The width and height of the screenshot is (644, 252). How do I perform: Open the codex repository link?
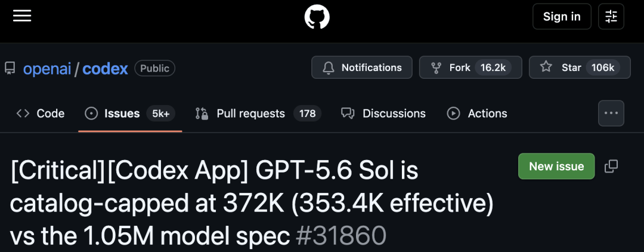[x=105, y=69]
